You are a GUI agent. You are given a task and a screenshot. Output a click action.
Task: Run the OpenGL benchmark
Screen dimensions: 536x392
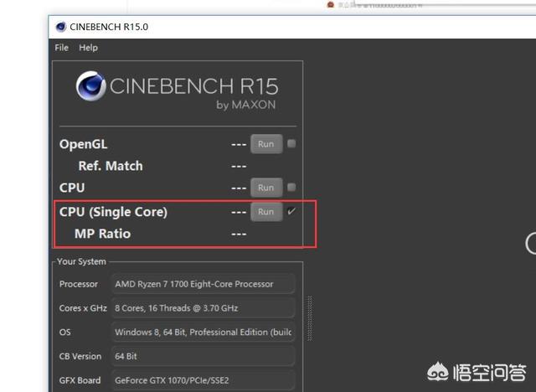(x=266, y=144)
